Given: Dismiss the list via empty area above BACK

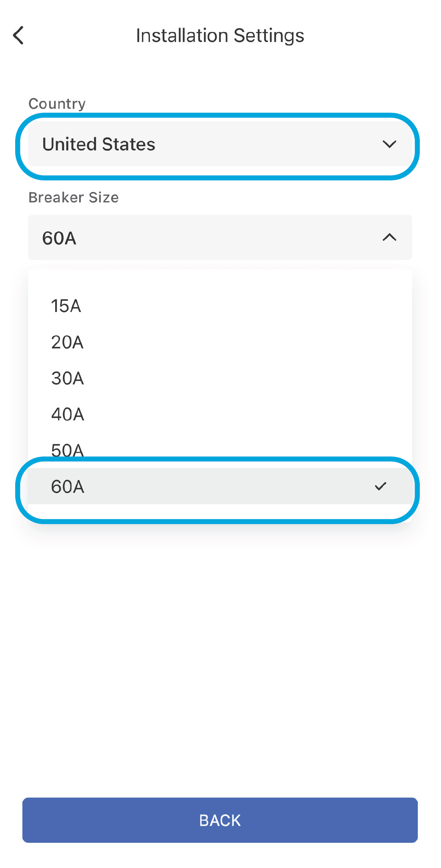Looking at the screenshot, I should tap(220, 660).
